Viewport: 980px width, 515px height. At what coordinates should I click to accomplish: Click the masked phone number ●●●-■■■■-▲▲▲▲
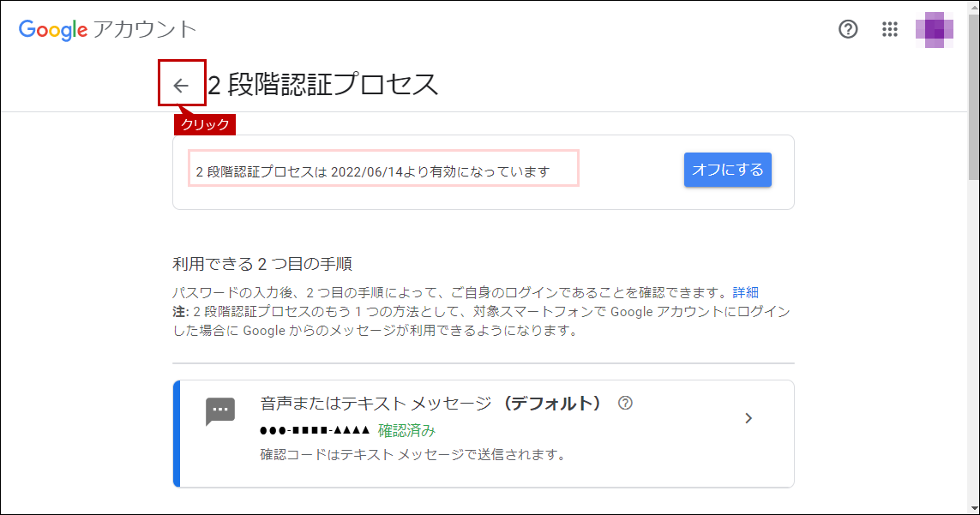(315, 431)
